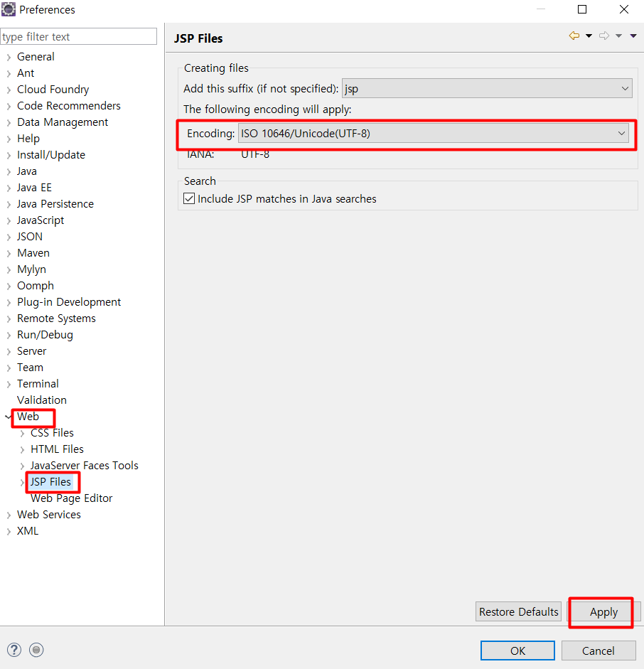Maximize the Preferences window

pyautogui.click(x=582, y=9)
